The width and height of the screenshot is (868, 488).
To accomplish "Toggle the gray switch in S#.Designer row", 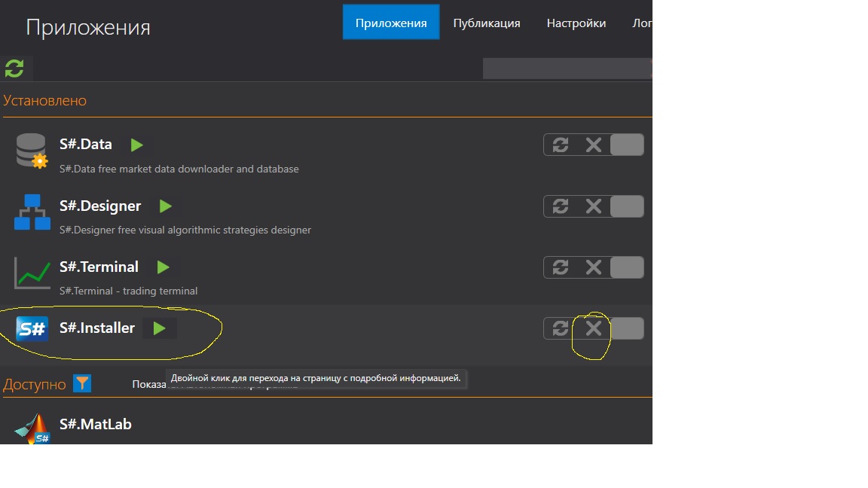I will click(x=627, y=206).
